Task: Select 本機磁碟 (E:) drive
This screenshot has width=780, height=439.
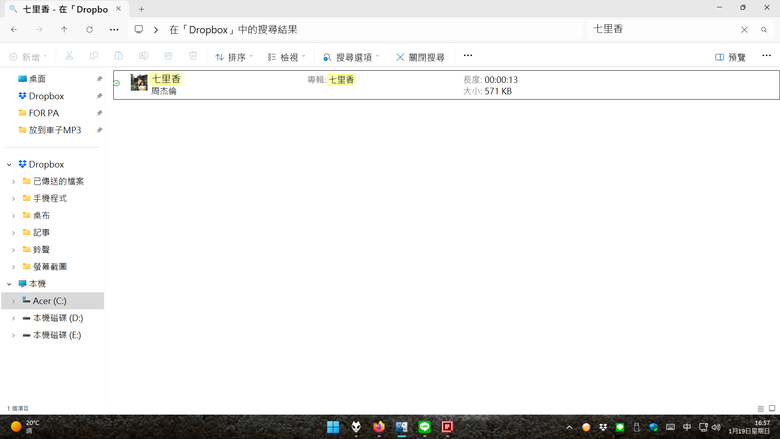Action: point(57,335)
